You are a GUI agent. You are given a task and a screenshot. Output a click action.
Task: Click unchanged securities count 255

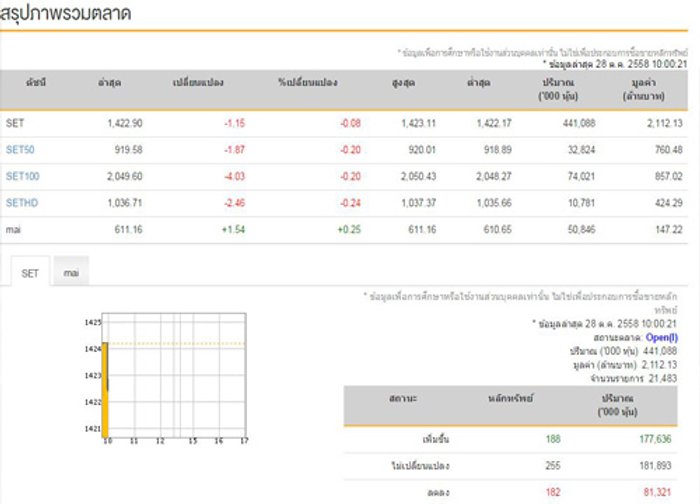[553, 466]
